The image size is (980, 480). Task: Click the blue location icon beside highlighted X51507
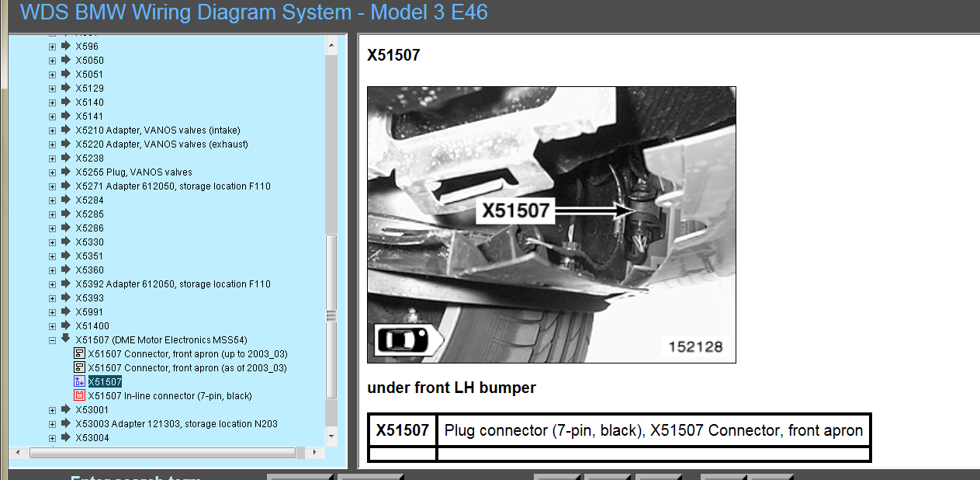click(78, 381)
